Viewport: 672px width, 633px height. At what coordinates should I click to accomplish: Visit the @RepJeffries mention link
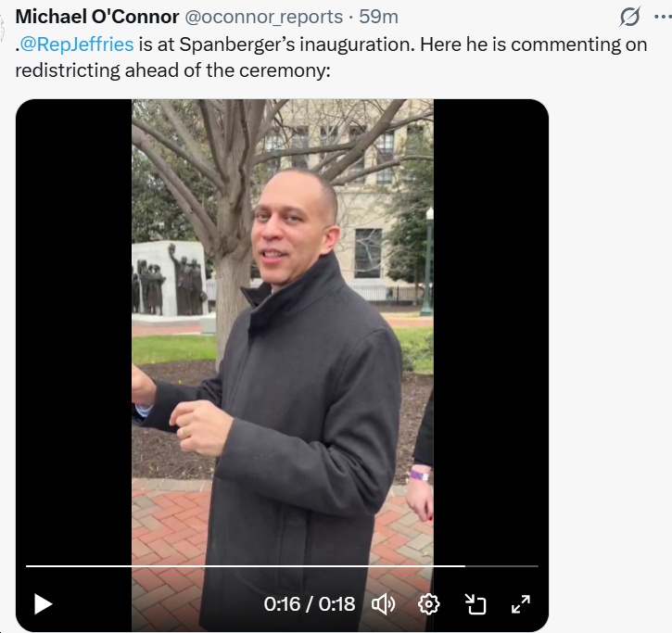coord(77,44)
